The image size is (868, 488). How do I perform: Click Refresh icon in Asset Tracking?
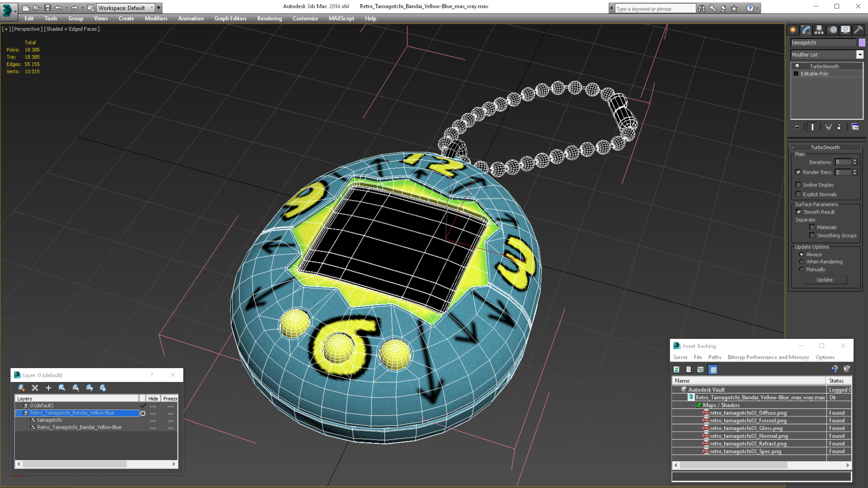coord(676,369)
